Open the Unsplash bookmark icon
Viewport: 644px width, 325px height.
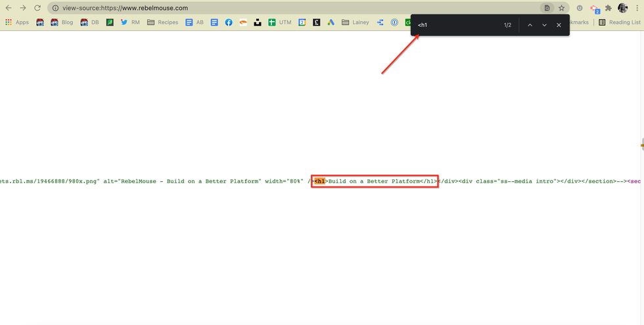tap(258, 22)
